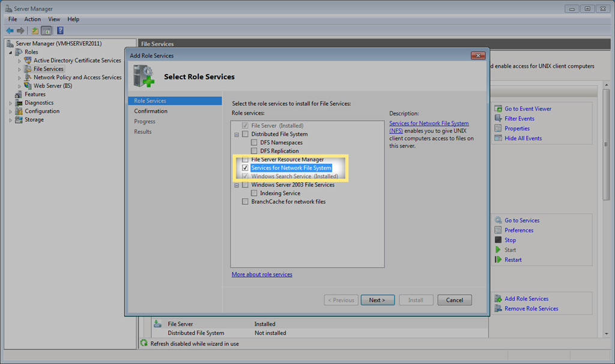
Task: Click the Add Role Services icon
Action: tap(498, 299)
